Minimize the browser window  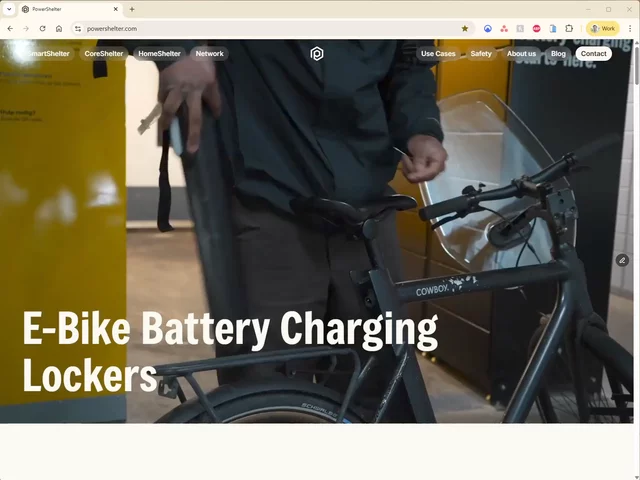point(588,9)
